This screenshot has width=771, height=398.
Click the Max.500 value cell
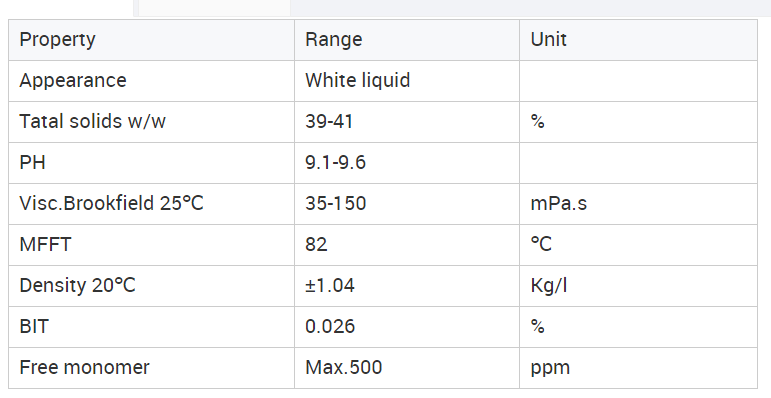click(x=407, y=368)
